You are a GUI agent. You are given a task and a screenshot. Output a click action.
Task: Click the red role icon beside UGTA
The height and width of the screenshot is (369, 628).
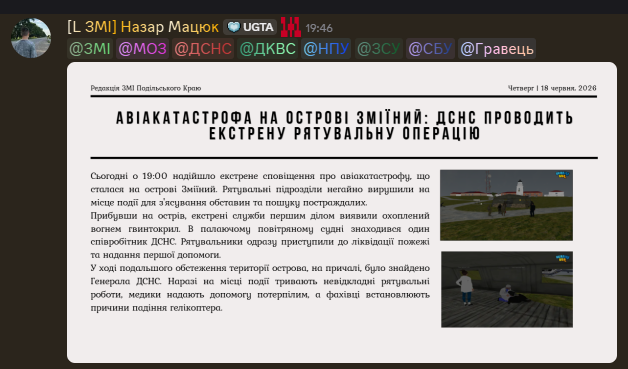tap(291, 27)
